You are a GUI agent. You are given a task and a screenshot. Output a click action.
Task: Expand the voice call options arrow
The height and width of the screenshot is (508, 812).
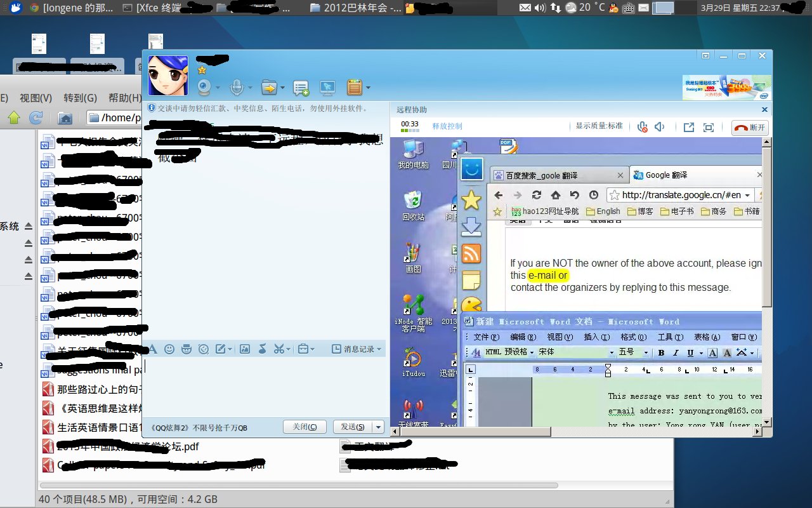click(x=249, y=88)
